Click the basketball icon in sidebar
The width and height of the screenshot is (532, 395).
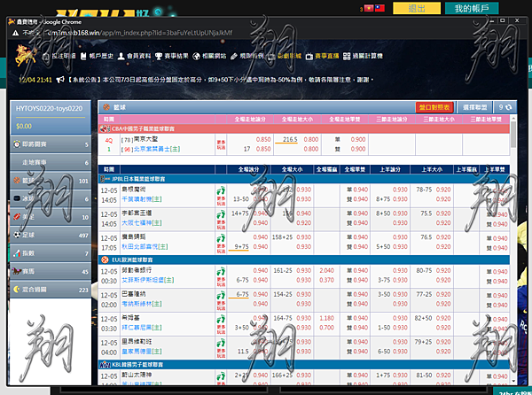(17, 180)
